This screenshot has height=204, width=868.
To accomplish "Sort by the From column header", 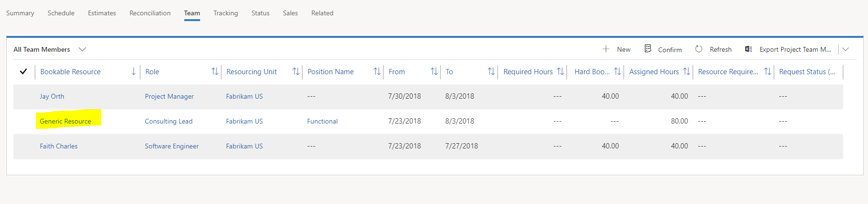I will coord(397,72).
